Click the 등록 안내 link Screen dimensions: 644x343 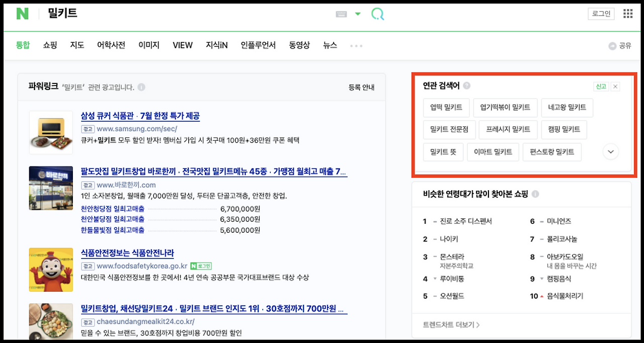pos(362,87)
